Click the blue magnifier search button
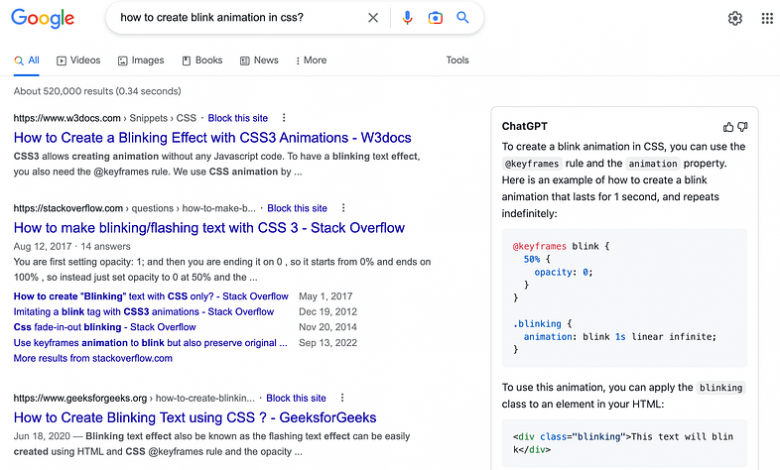 click(463, 17)
